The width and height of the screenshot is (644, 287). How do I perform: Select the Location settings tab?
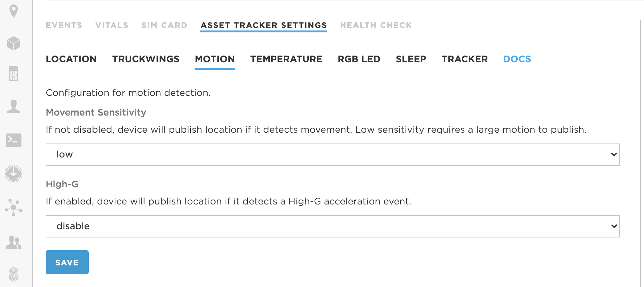(x=71, y=59)
